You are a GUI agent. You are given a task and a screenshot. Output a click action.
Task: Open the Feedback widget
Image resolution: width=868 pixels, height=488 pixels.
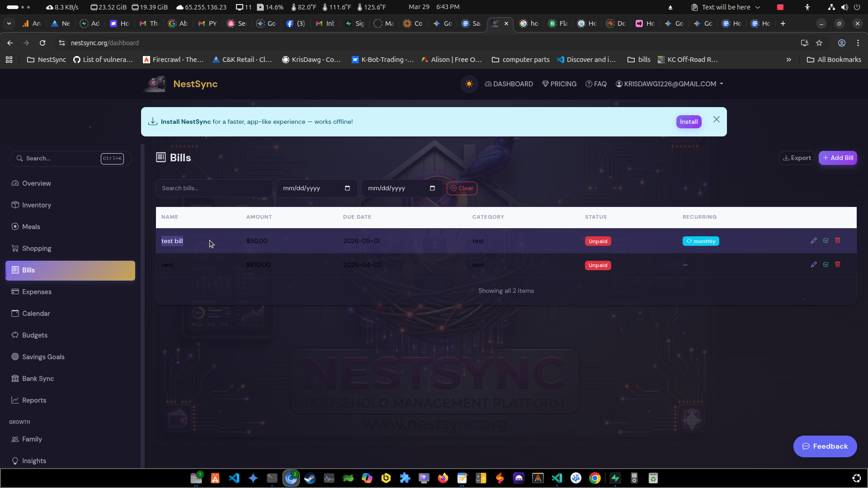pos(825,446)
